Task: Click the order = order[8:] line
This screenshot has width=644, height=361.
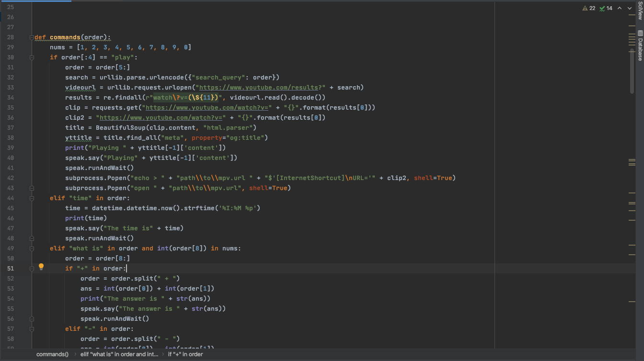Action: [x=98, y=259]
